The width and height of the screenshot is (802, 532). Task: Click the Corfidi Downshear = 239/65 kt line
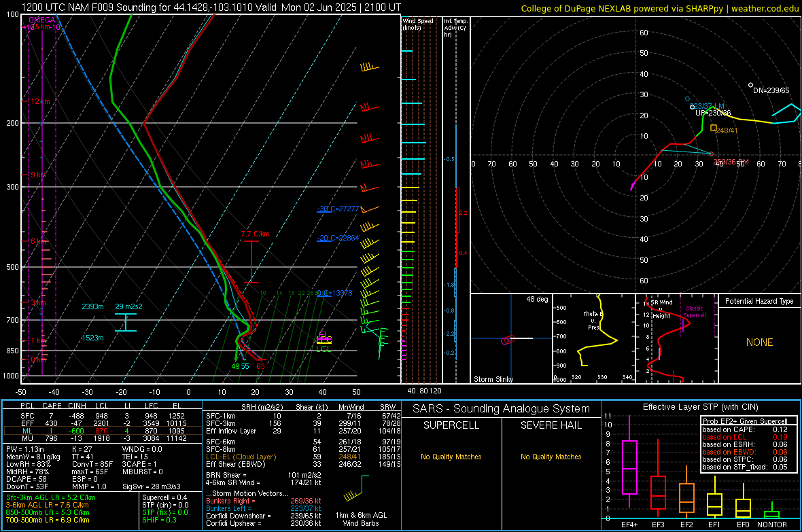point(264,516)
